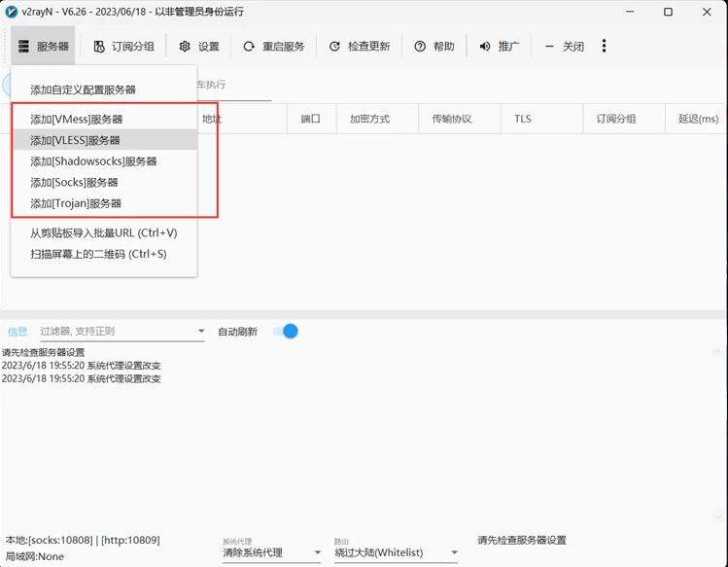Open the three-dot more options menu

click(604, 46)
